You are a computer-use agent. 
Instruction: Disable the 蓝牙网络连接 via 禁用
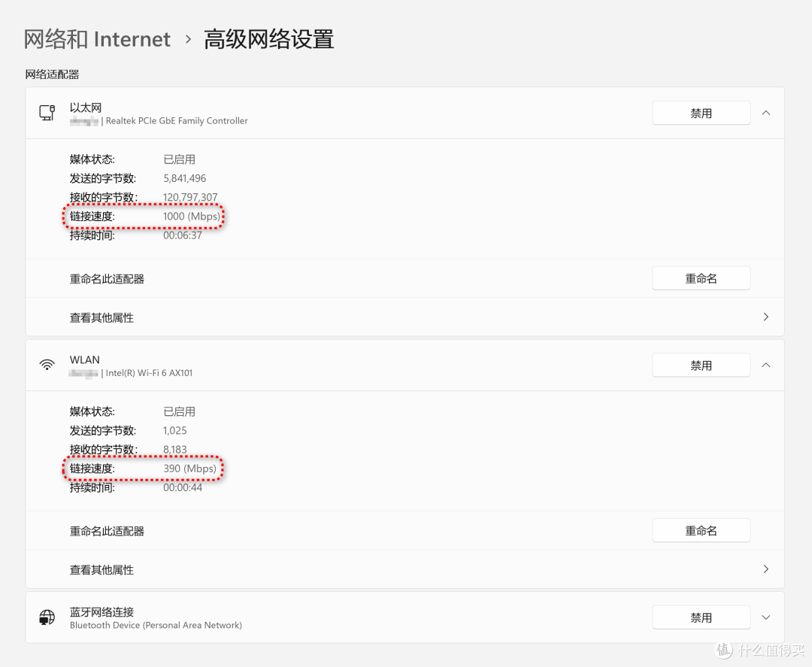coord(701,617)
